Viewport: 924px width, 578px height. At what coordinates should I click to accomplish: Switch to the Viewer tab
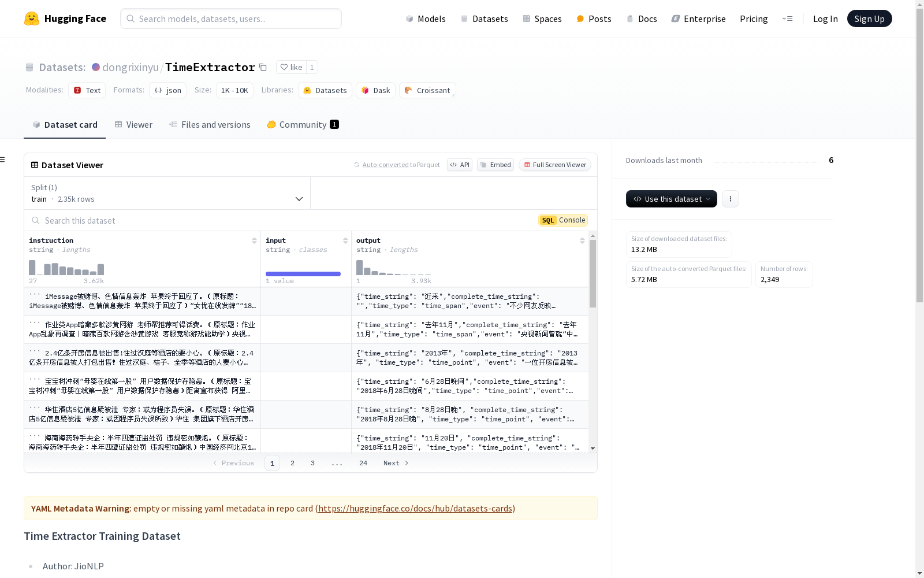133,125
